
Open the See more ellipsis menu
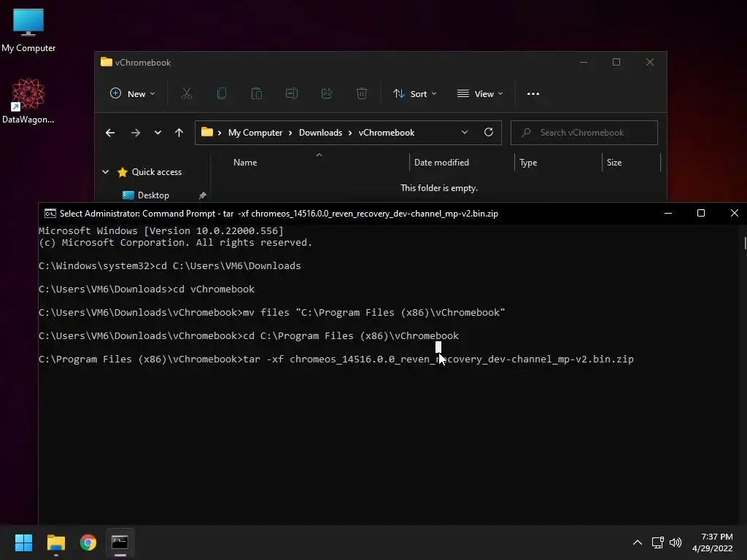[x=533, y=94]
